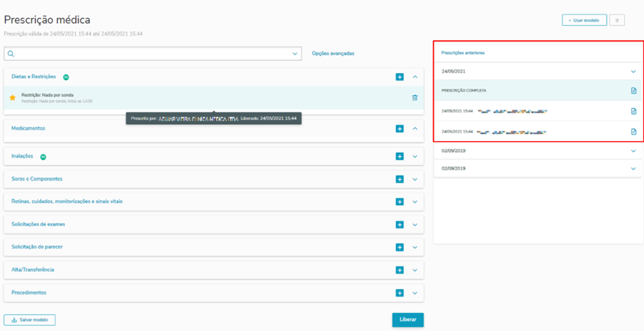Add item to Alta/Transferência section
Screen dimensions: 644x331
click(x=399, y=270)
